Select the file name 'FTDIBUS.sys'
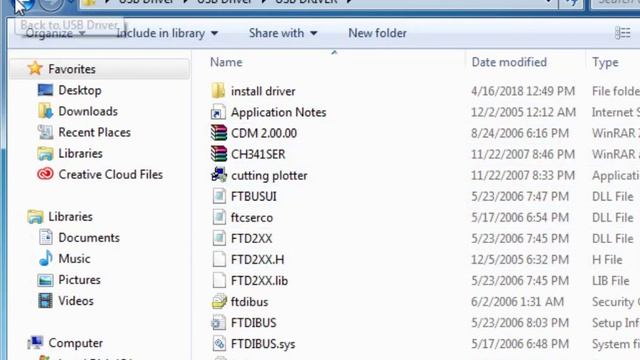The width and height of the screenshot is (640, 360). tap(263, 344)
